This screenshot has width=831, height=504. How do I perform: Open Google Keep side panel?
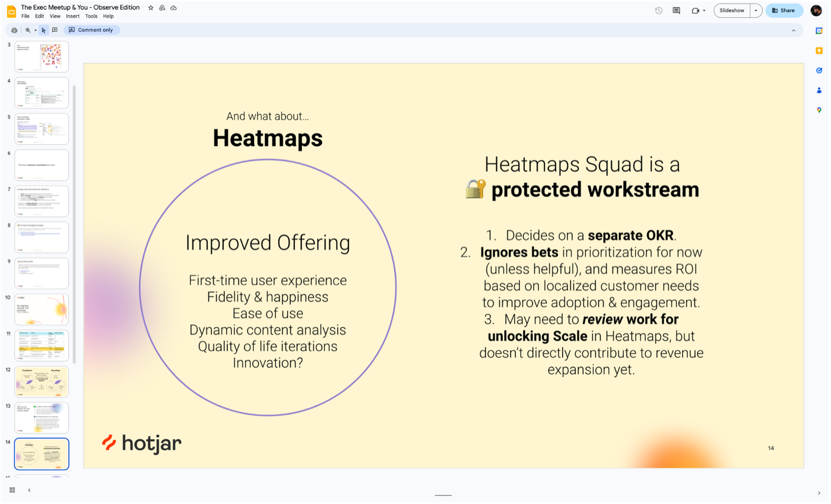pyautogui.click(x=819, y=50)
